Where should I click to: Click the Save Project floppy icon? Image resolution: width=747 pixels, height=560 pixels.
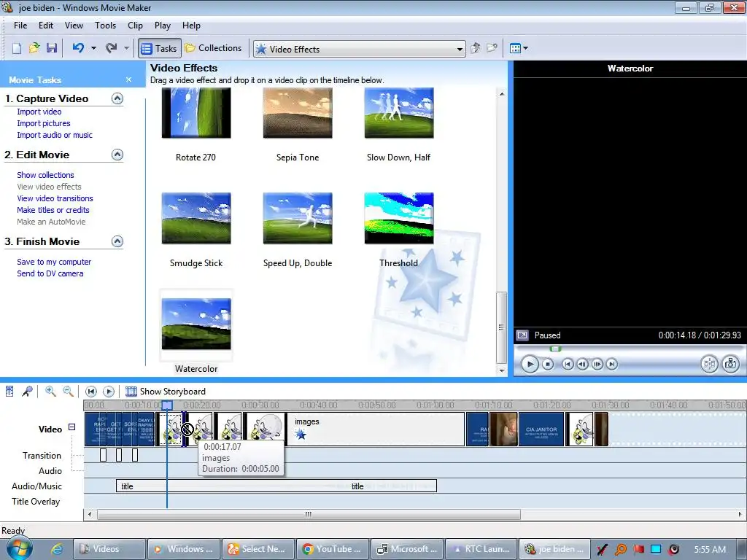tap(52, 48)
